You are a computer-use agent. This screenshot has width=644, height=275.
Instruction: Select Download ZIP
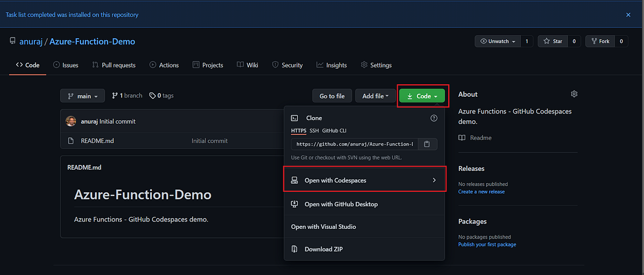(364, 249)
